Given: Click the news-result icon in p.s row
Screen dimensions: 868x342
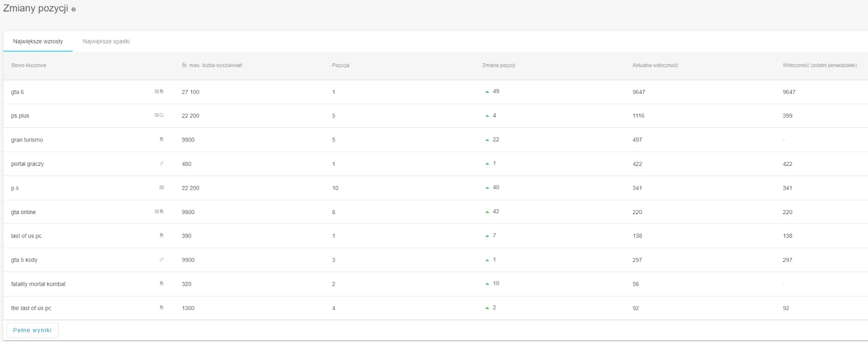Looking at the screenshot, I should 162,188.
